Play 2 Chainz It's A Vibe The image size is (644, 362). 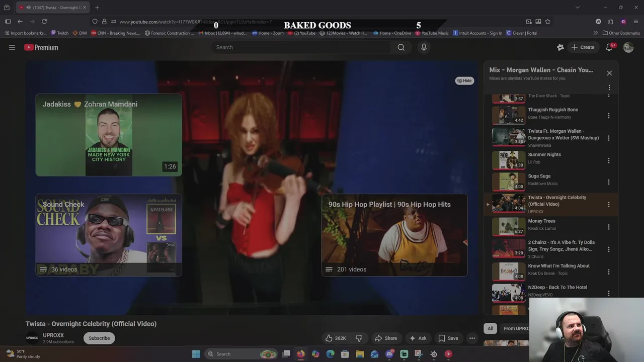[550, 249]
